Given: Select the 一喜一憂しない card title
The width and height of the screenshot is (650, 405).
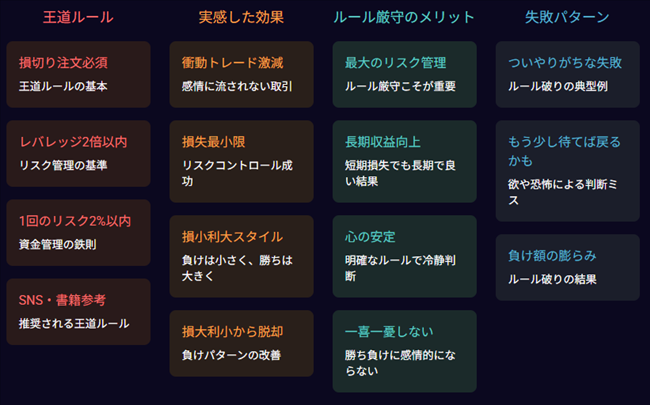Looking at the screenshot, I should coord(383,331).
